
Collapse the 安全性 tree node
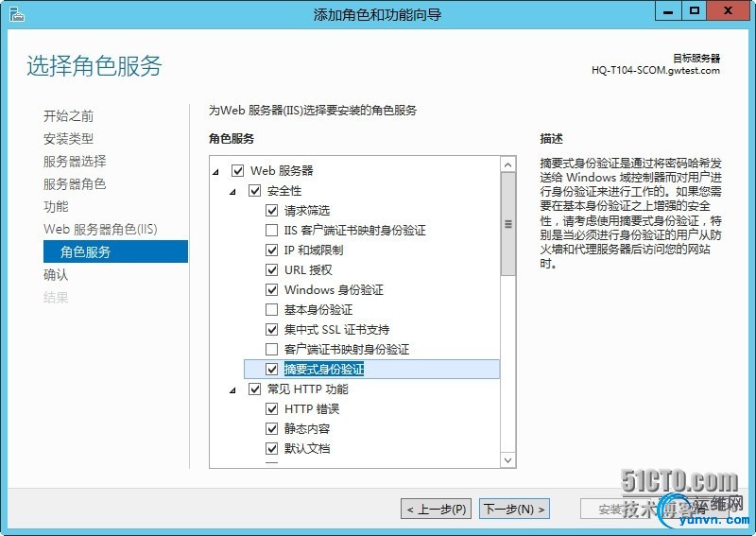click(x=233, y=192)
